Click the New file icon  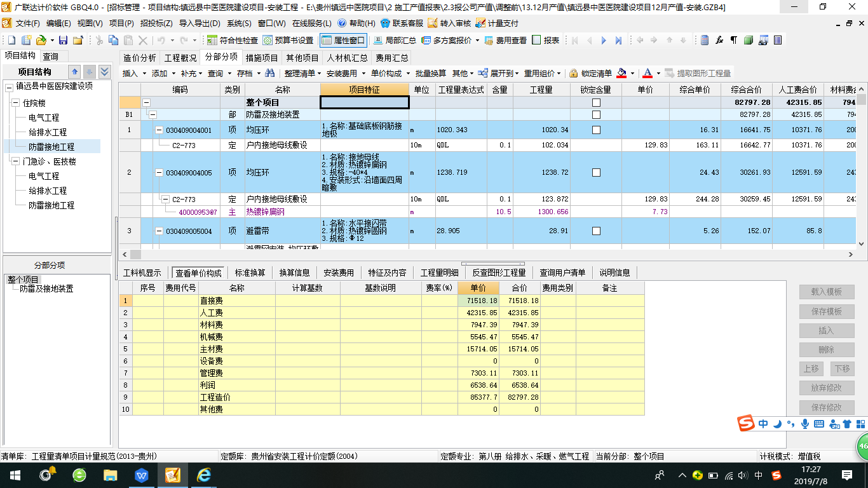tap(11, 40)
